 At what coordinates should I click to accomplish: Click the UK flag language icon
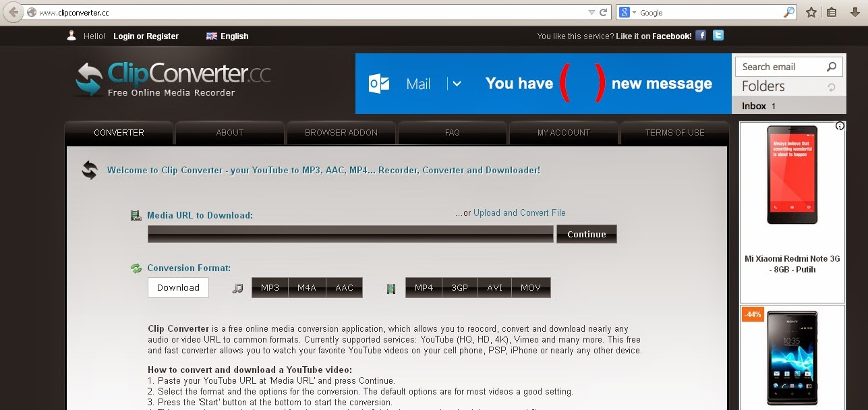(212, 36)
